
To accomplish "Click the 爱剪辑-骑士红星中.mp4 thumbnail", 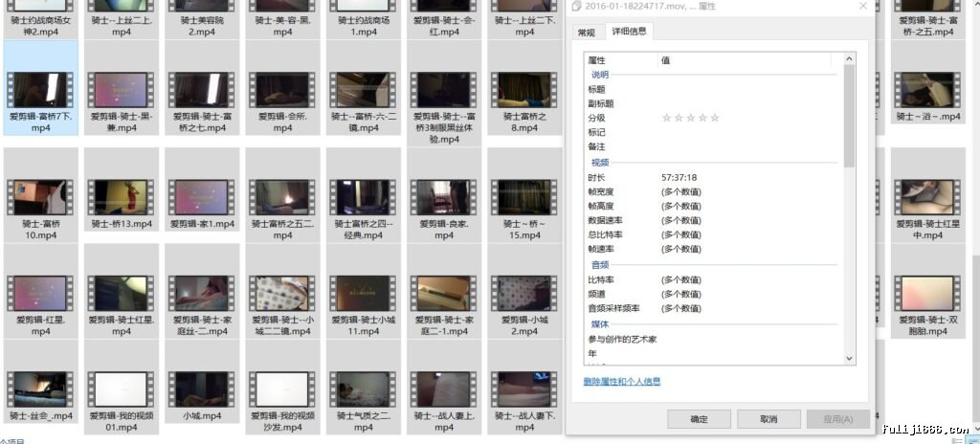I will 927,197.
